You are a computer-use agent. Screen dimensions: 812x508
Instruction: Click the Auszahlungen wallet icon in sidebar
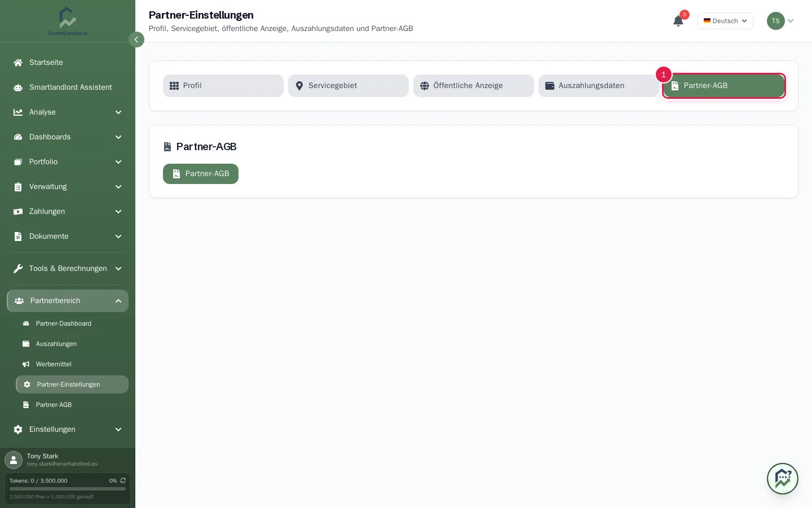point(26,344)
